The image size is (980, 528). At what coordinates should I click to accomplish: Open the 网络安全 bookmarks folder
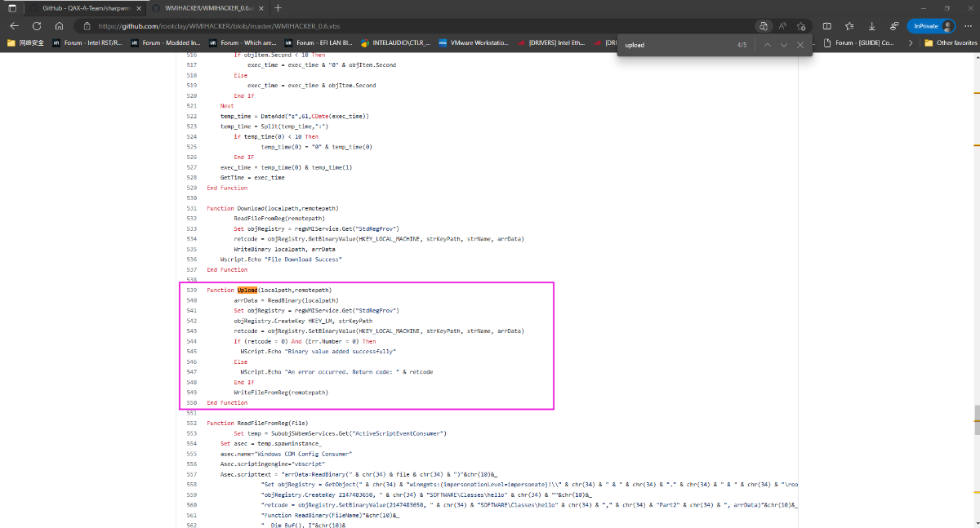(x=26, y=42)
